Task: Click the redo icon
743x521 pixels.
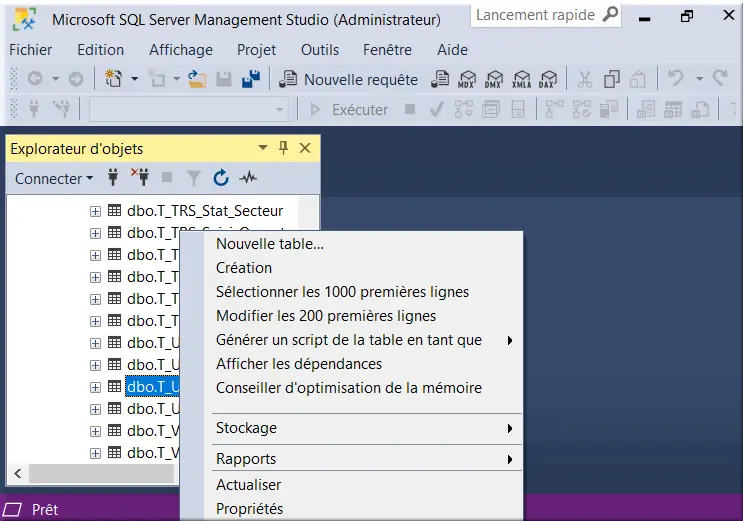Action: (x=720, y=78)
